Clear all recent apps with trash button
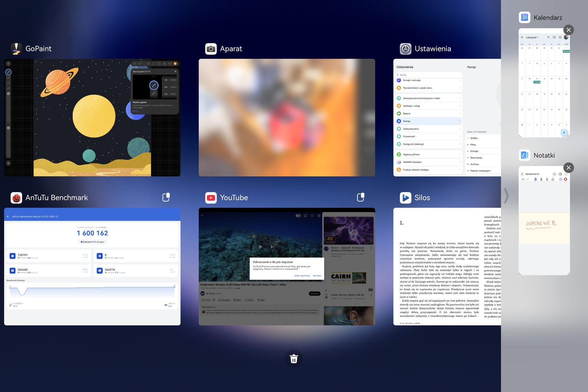Image resolution: width=588 pixels, height=392 pixels. (294, 359)
